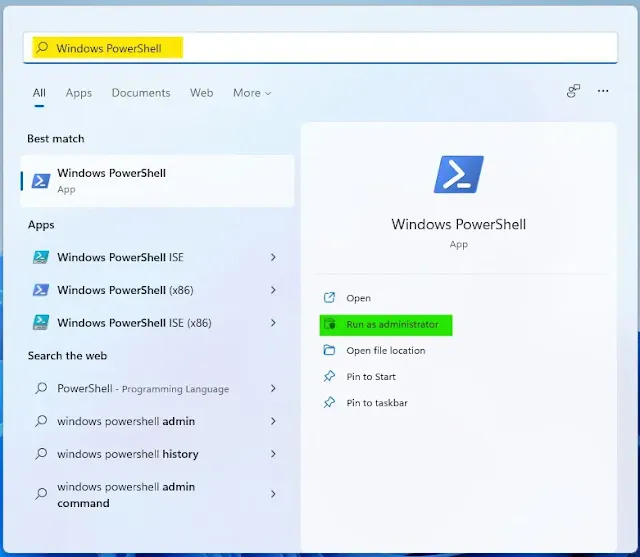Select Windows PowerShell ISE (x86) result
This screenshot has height=557, width=640.
157,323
